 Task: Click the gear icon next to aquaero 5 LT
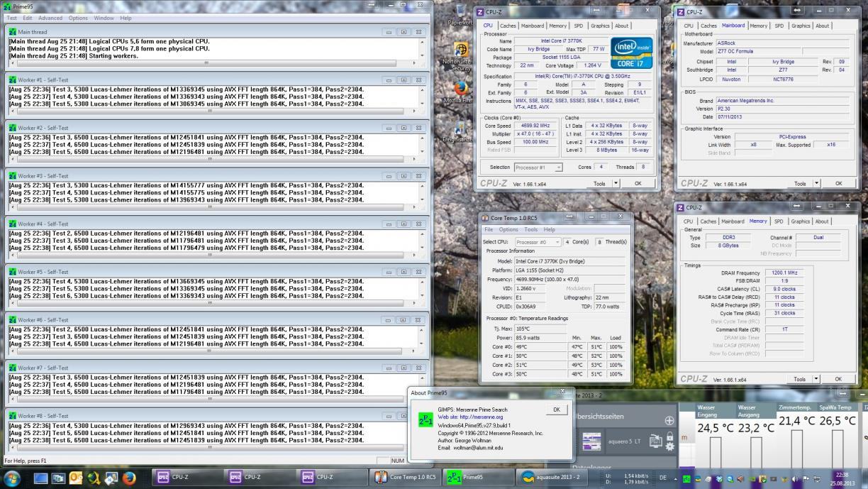click(x=669, y=447)
